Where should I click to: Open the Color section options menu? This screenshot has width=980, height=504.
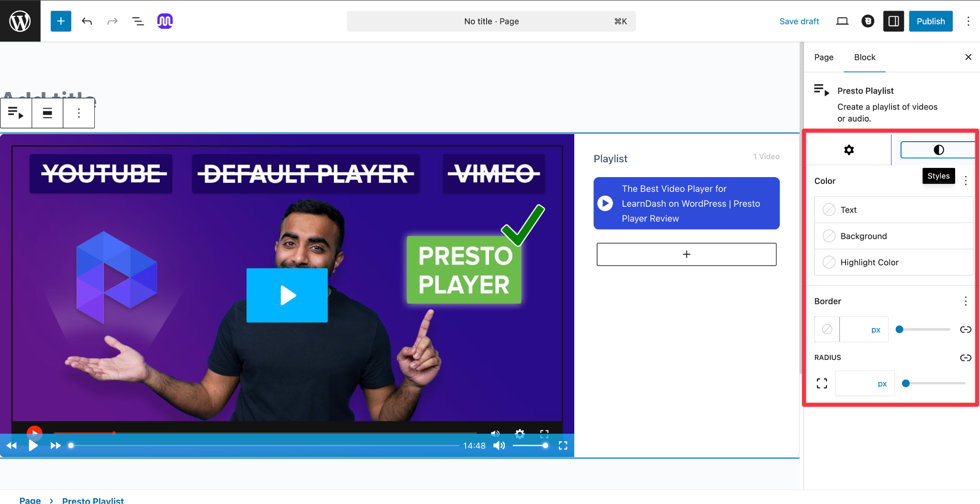(965, 180)
